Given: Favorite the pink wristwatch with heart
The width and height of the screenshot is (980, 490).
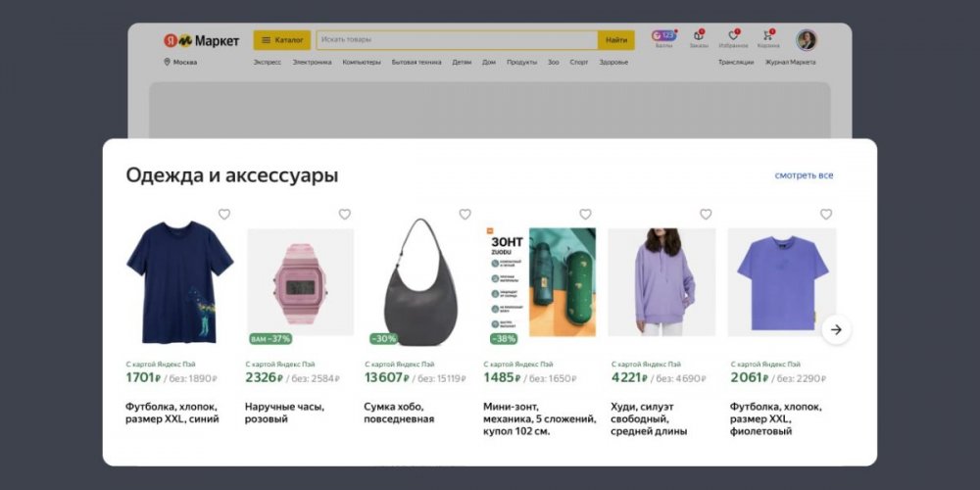Looking at the screenshot, I should coord(344,215).
